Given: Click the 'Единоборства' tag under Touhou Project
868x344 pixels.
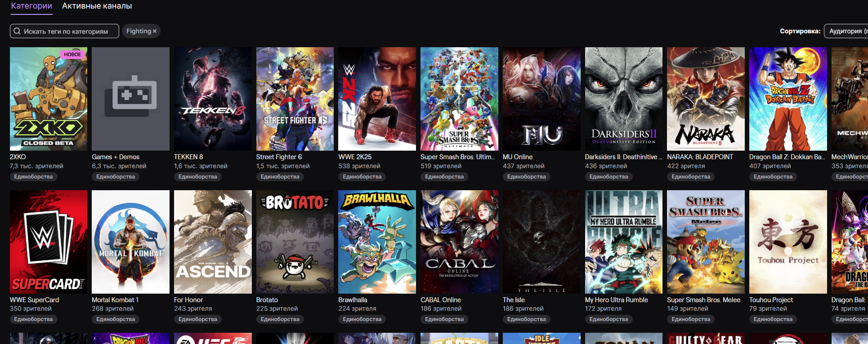Looking at the screenshot, I should tap(773, 319).
